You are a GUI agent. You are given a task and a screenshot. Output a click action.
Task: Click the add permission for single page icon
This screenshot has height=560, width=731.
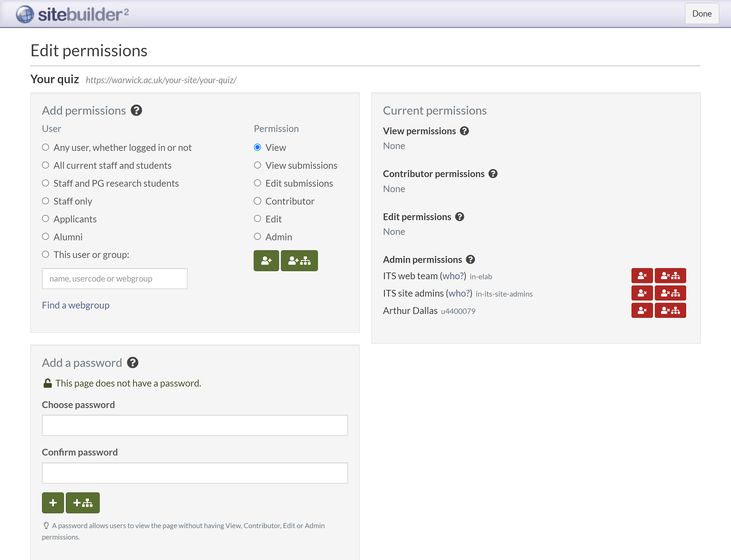coord(266,261)
